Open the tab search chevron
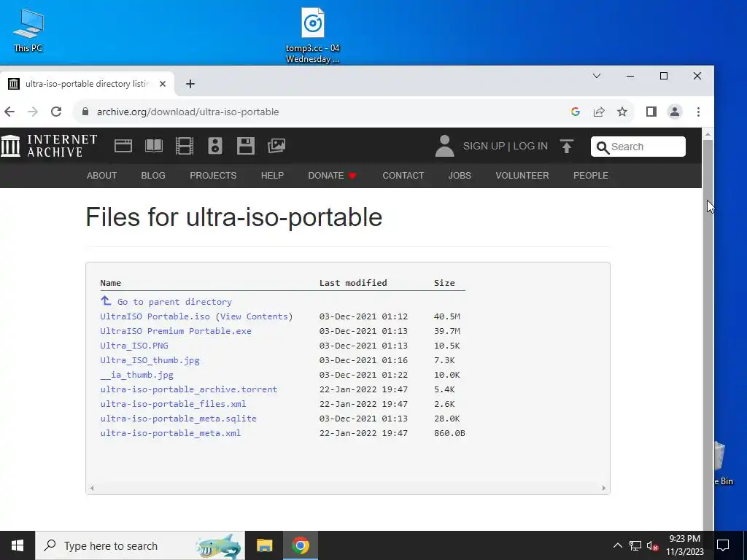Viewport: 747px width, 560px height. click(x=597, y=76)
